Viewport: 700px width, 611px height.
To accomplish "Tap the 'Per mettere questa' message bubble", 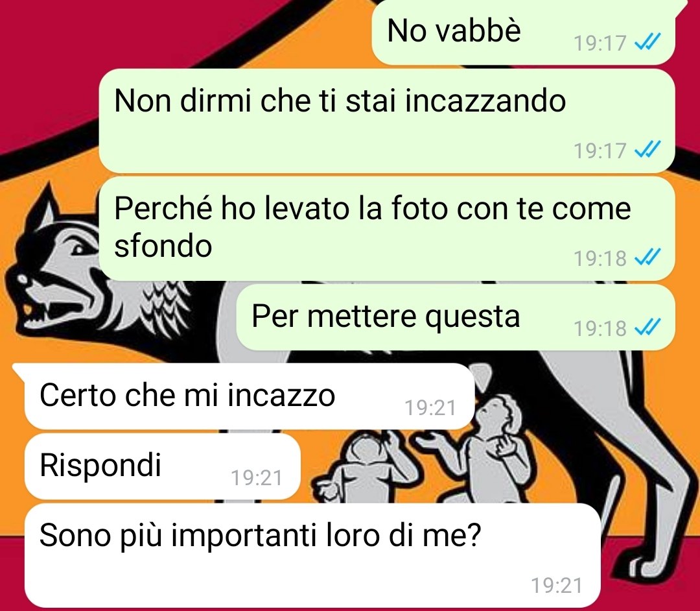I will pyautogui.click(x=456, y=317).
